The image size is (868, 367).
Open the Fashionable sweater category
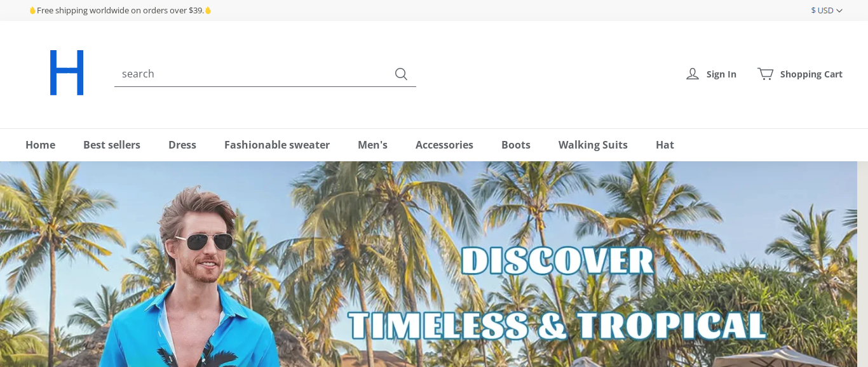point(277,145)
